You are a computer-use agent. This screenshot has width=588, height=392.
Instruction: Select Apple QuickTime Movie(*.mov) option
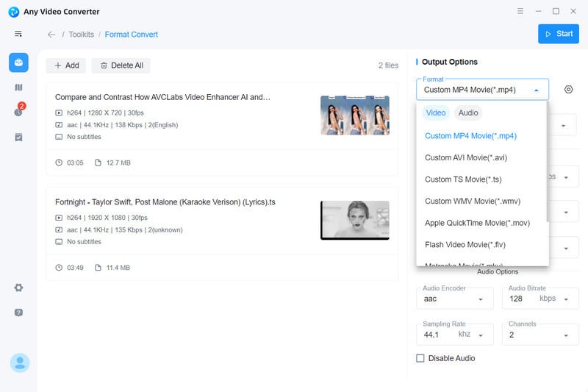click(481, 223)
